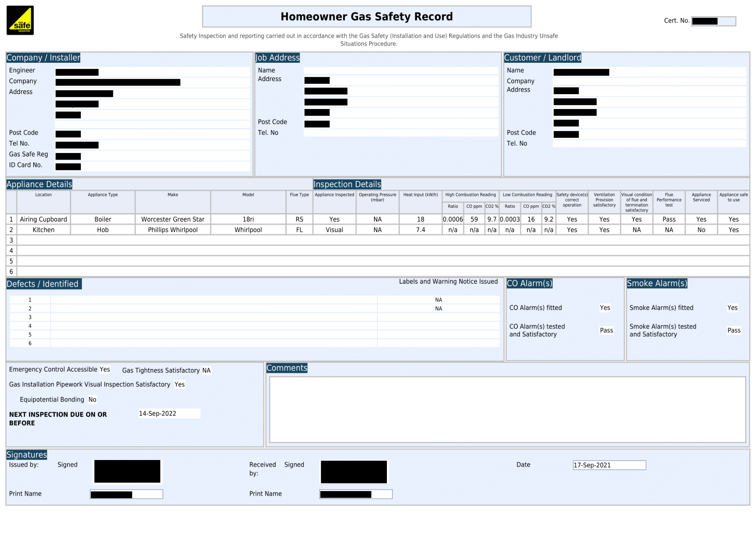The image size is (756, 535).
Task: Click Smoke Alarm(s) fitted 'Yes' value
Action: pos(732,308)
